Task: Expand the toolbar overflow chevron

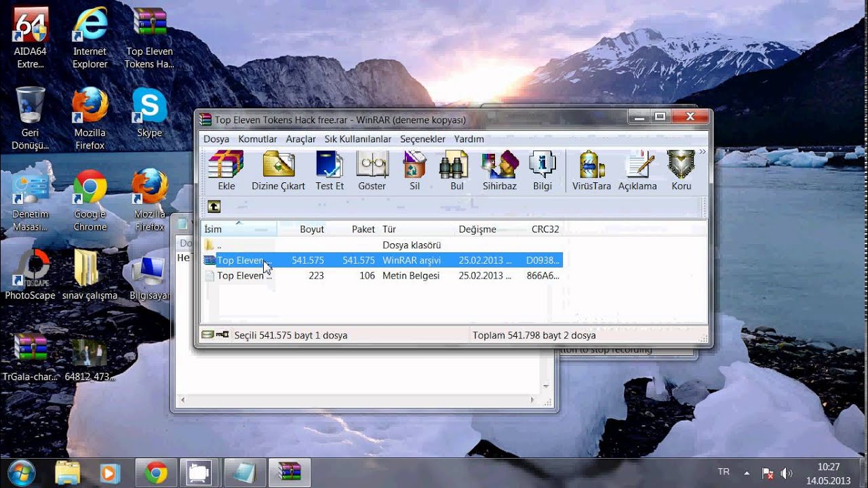Action: point(702,152)
